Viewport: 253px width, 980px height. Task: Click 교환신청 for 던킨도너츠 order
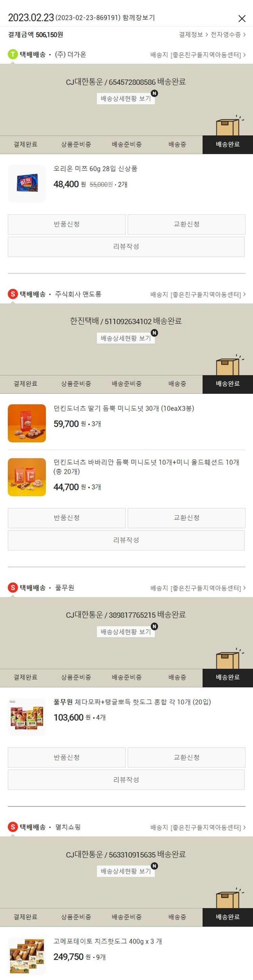point(187,518)
